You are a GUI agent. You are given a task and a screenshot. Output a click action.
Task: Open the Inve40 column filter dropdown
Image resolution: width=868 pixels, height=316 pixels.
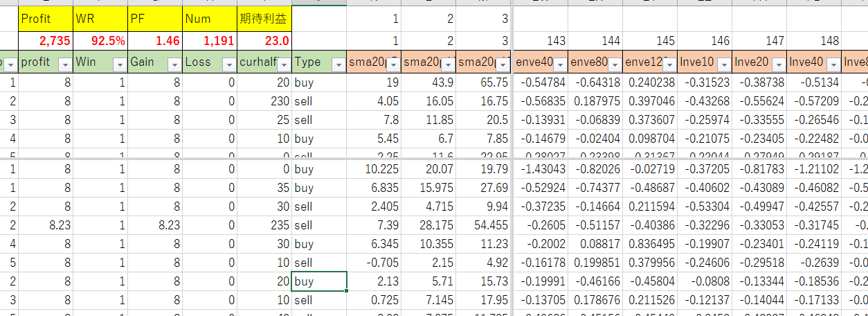[833, 64]
